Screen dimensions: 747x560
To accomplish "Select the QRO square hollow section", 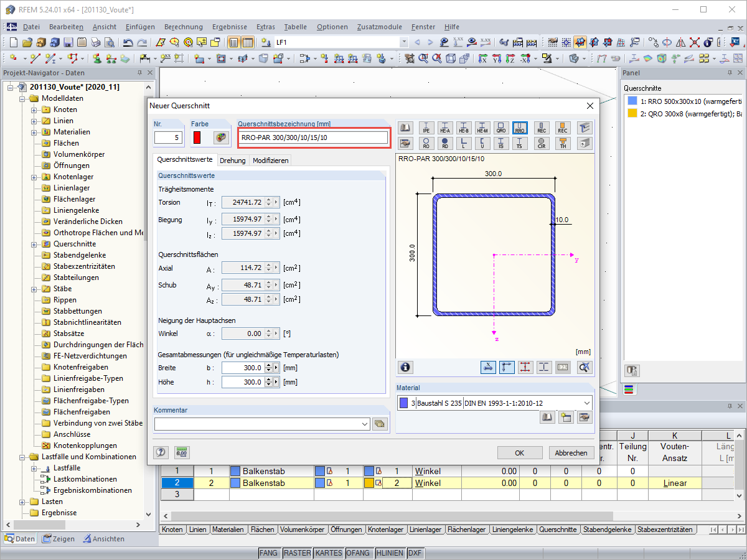I will point(501,128).
